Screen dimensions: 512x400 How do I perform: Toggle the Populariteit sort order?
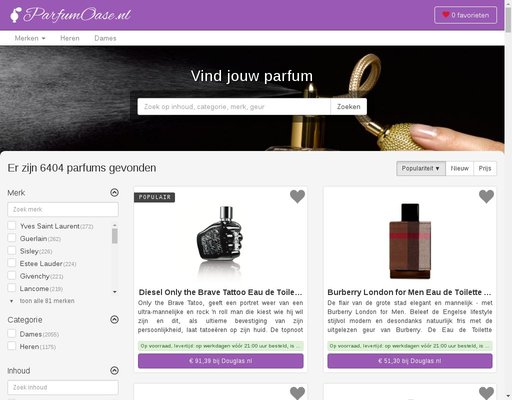(x=421, y=168)
